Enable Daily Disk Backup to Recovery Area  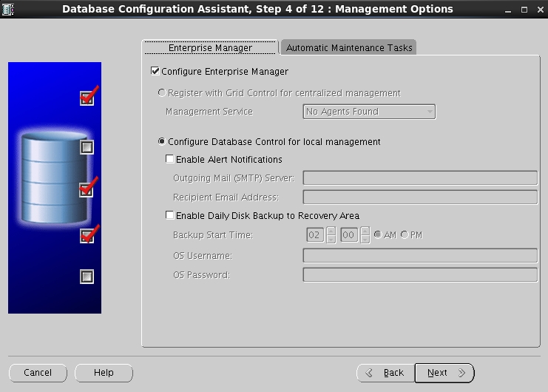170,215
